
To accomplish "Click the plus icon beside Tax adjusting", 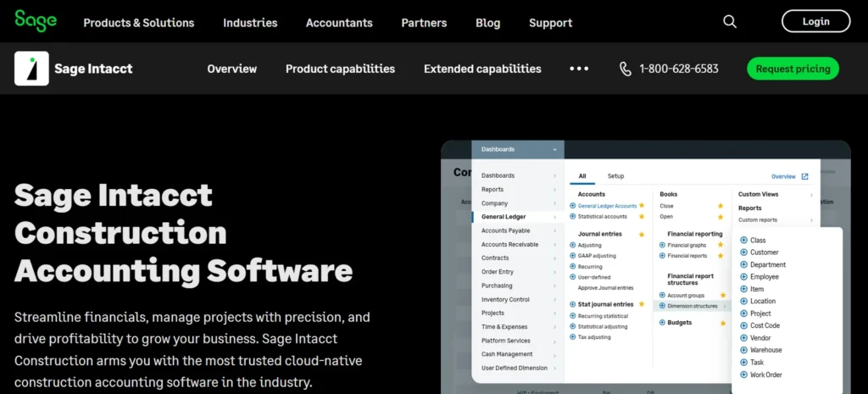I will pyautogui.click(x=573, y=337).
